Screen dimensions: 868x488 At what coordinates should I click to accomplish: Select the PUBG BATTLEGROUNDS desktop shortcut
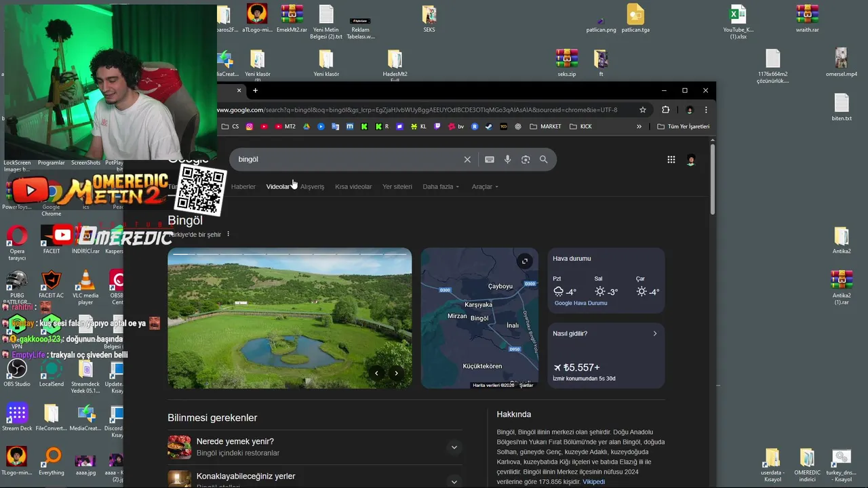(x=17, y=287)
